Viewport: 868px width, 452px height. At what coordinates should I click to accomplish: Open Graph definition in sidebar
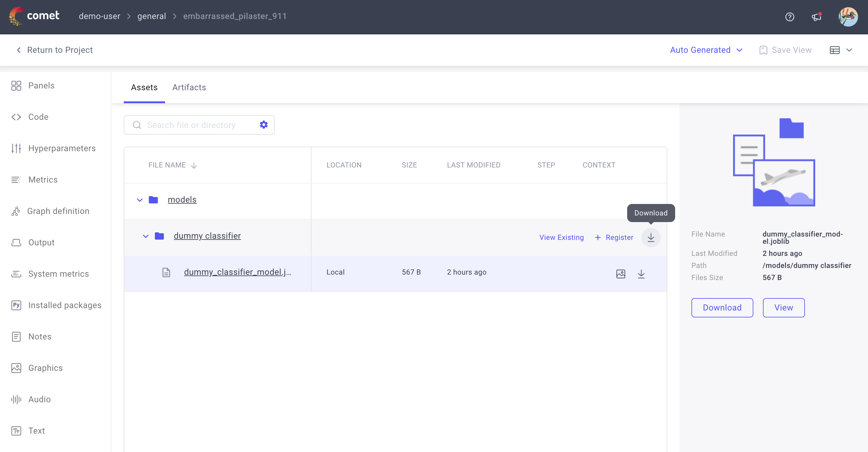tap(58, 211)
